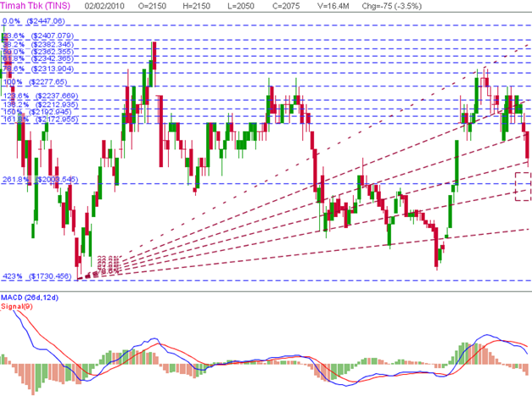Viewport: 532px width, 407px height.
Task: Select the 161.8% ($2172.955) Fibonacci label
Action: click(41, 120)
